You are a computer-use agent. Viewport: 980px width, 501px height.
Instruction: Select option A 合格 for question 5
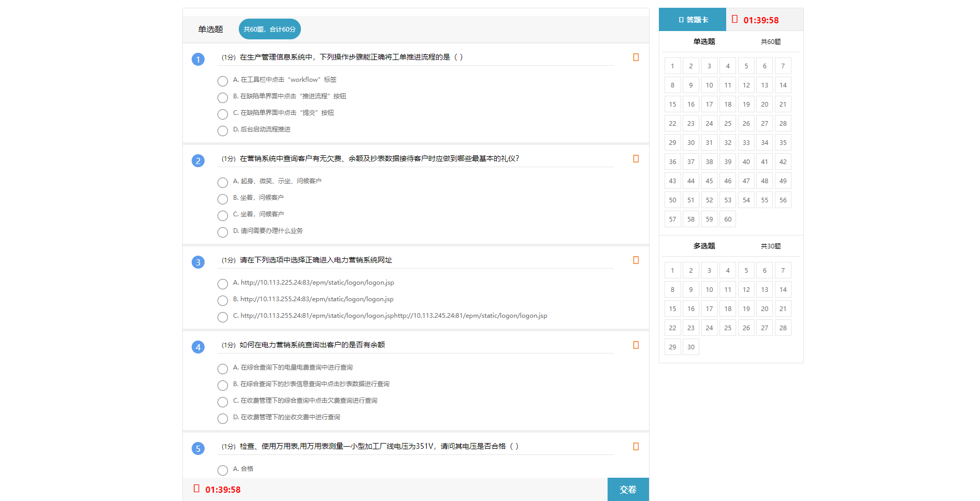(223, 470)
